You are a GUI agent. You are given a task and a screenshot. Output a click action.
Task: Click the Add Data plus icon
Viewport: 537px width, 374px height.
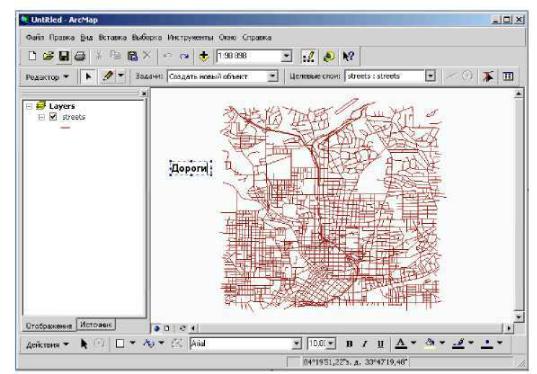tap(204, 56)
